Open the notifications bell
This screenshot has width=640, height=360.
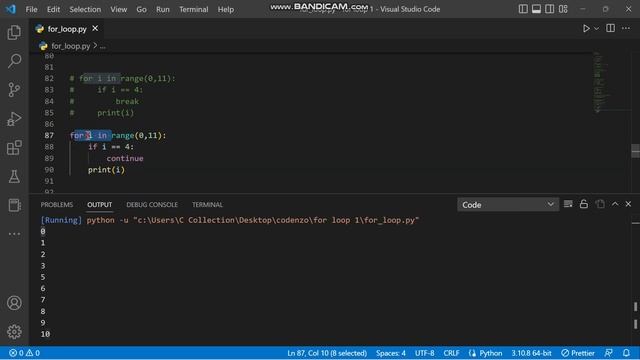(626, 353)
